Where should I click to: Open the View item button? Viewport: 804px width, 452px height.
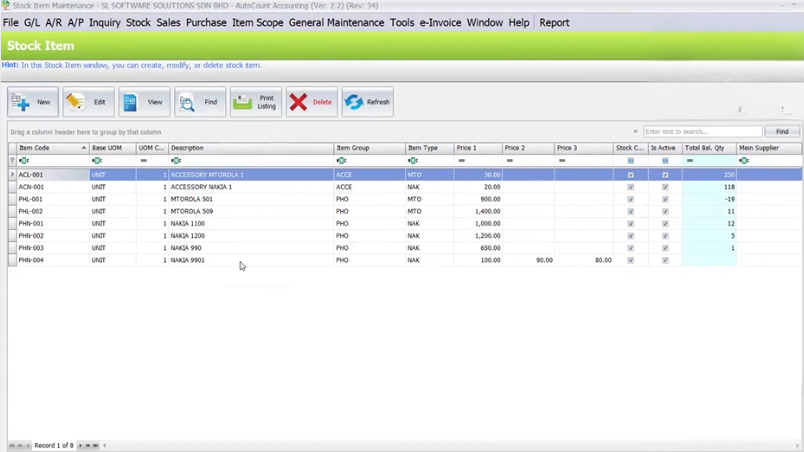point(144,102)
